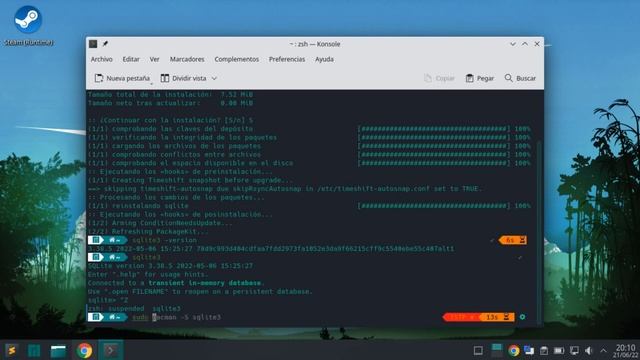This screenshot has width=640, height=360.
Task: Click the Konsole terminal icon in title bar
Action: (x=93, y=44)
